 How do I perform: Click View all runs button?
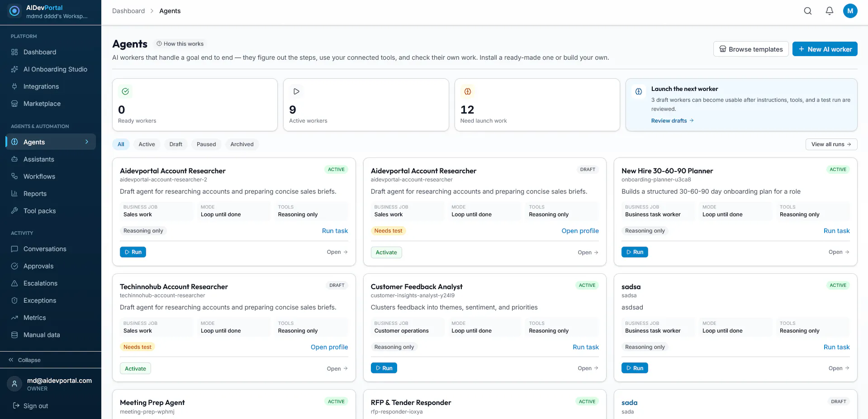[831, 144]
